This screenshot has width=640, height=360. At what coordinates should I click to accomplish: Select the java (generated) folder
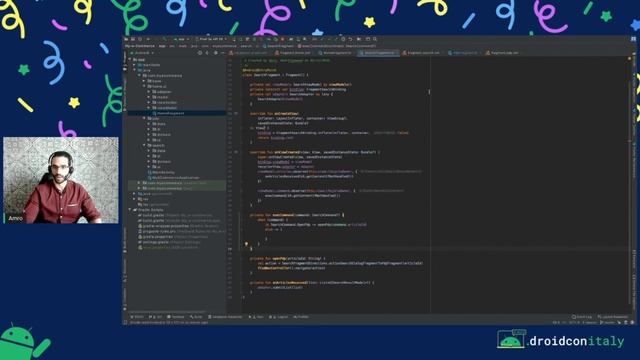[x=155, y=194]
